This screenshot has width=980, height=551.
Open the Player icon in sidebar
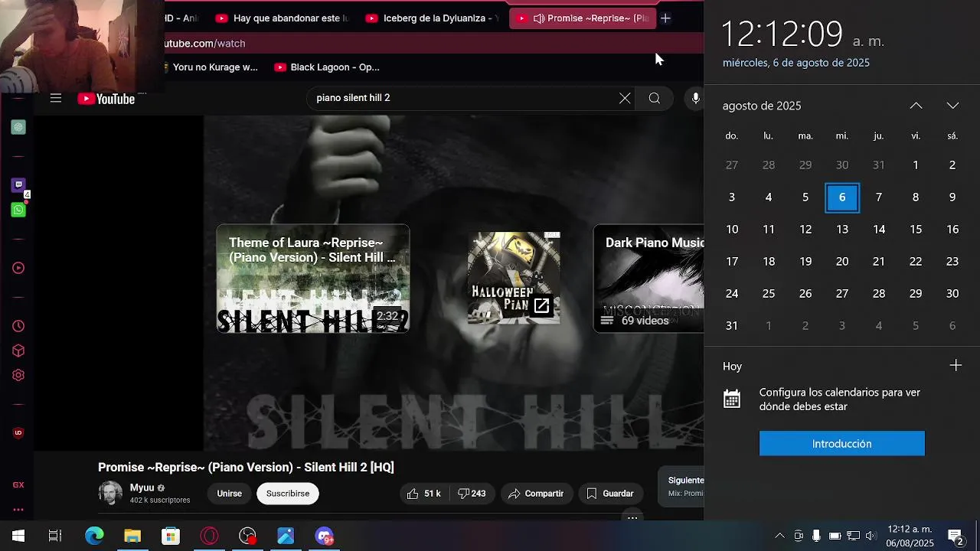point(18,268)
